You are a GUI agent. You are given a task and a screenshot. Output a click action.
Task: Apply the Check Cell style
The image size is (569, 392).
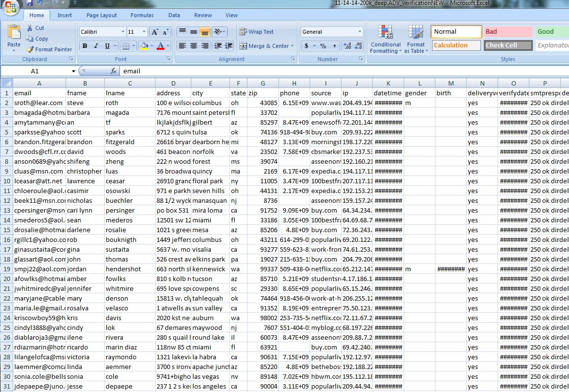click(x=508, y=45)
